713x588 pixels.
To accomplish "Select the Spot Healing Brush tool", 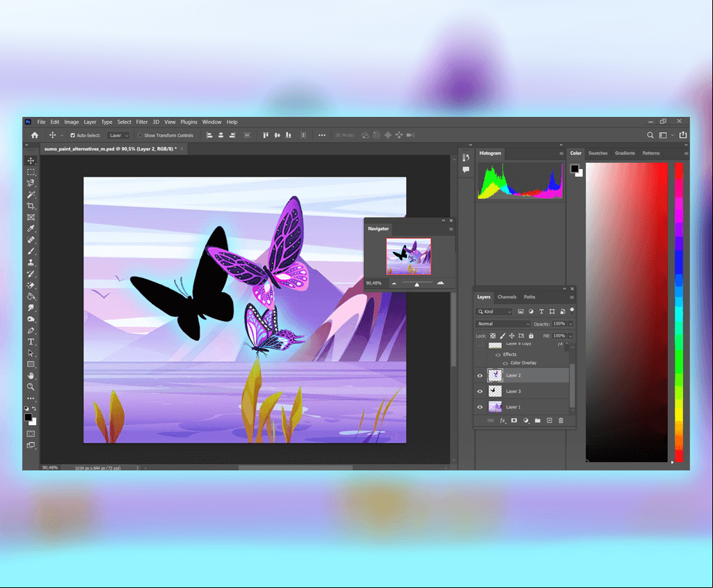I will pos(31,239).
